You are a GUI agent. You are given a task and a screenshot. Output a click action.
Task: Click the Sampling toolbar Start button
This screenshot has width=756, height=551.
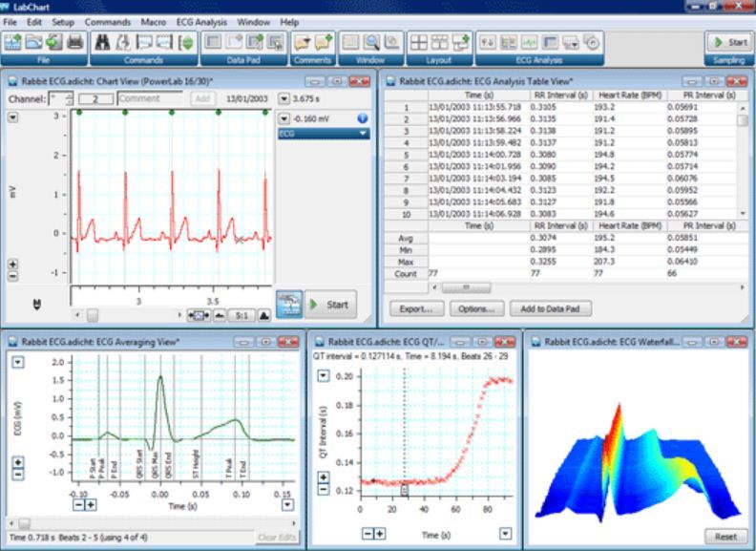(729, 42)
